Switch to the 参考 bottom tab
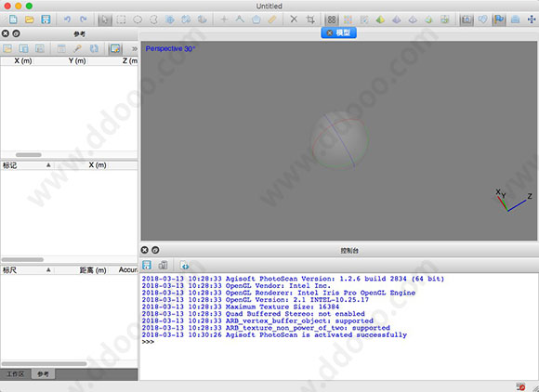 pos(43,374)
